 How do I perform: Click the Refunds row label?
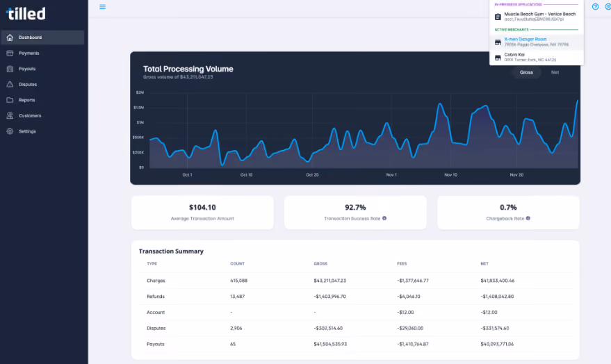[x=156, y=297]
